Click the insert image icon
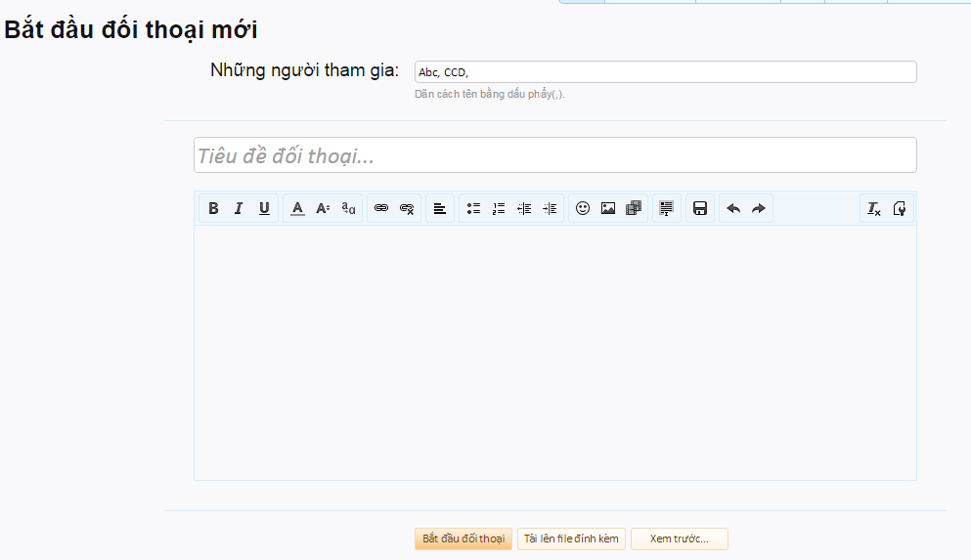Image resolution: width=971 pixels, height=560 pixels. (608, 208)
